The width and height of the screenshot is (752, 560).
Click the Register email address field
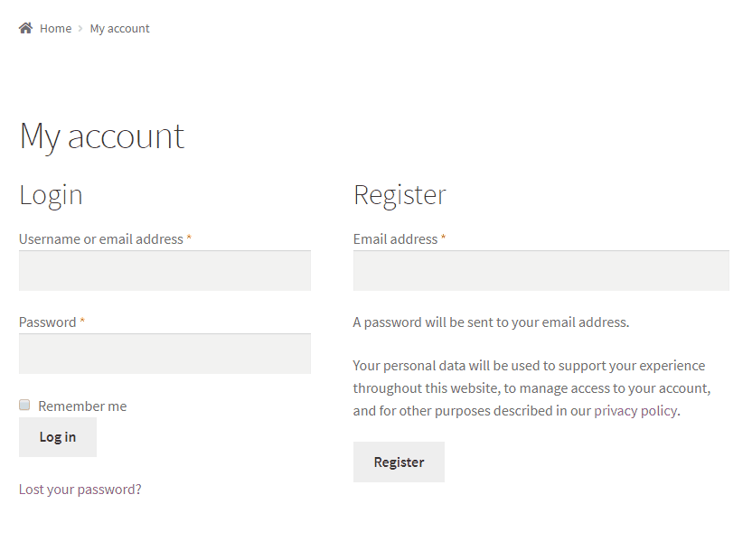[x=540, y=270]
